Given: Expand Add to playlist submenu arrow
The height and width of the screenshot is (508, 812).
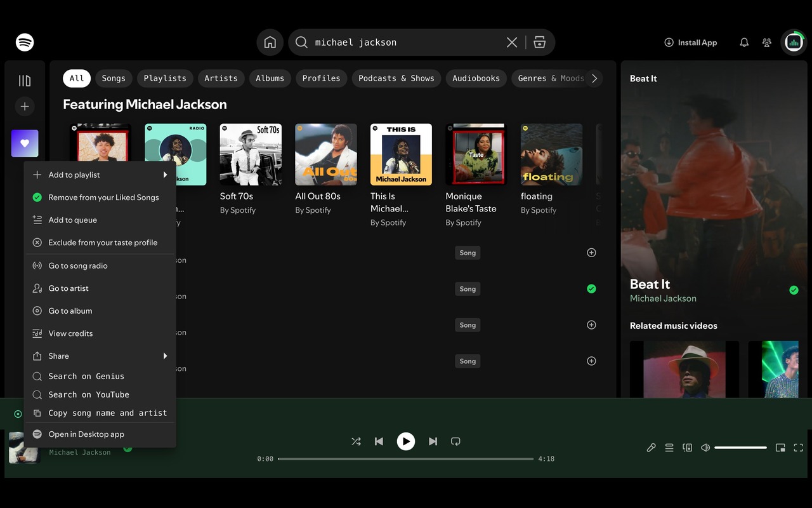Looking at the screenshot, I should (x=165, y=175).
